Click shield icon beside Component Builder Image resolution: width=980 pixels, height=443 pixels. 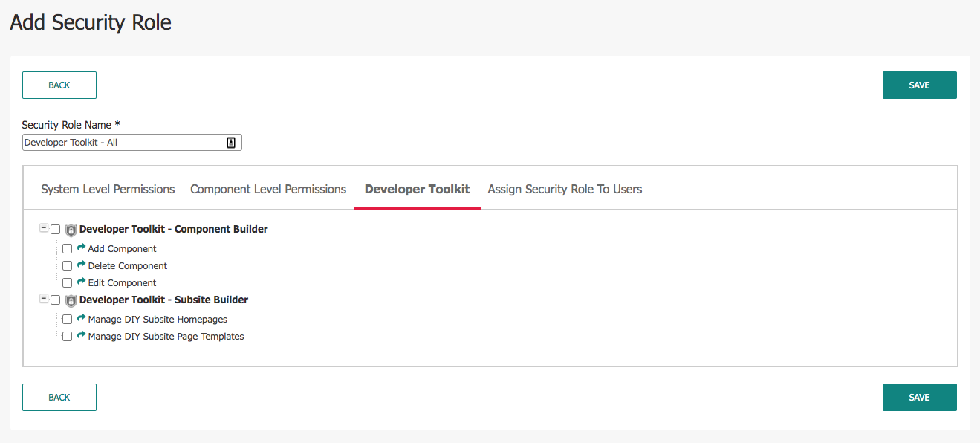coord(71,230)
